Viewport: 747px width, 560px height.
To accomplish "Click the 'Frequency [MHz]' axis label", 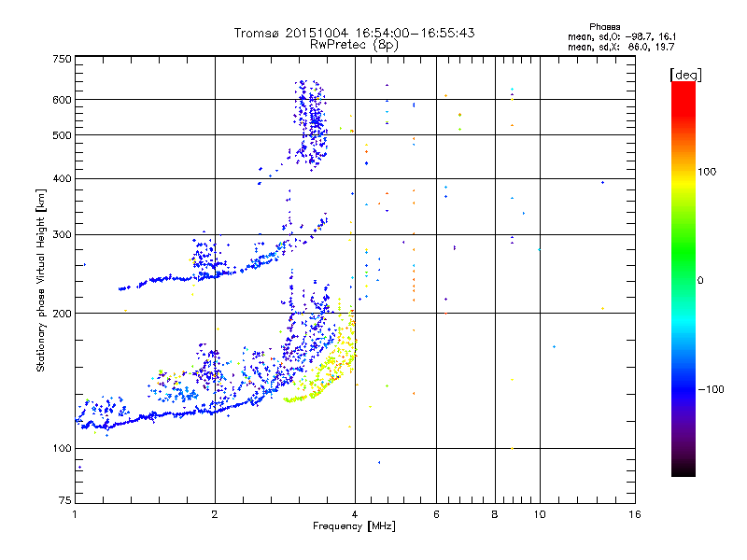I will tap(354, 526).
